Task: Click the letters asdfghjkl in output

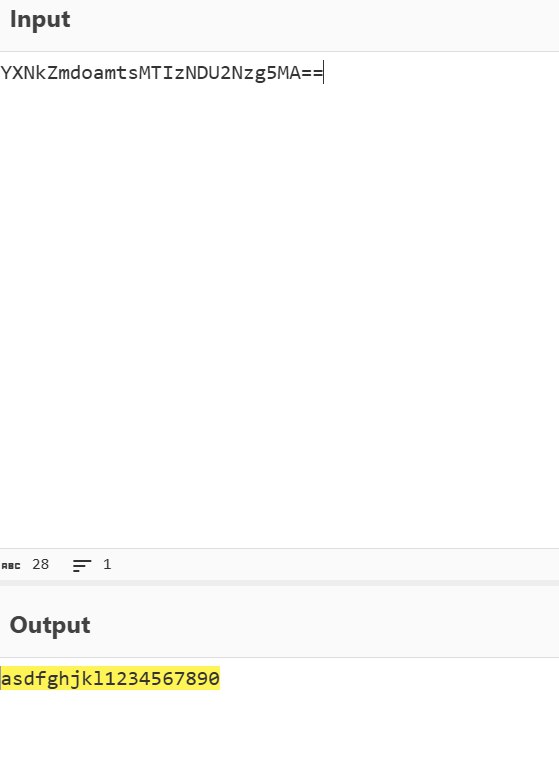Action: coord(53,679)
